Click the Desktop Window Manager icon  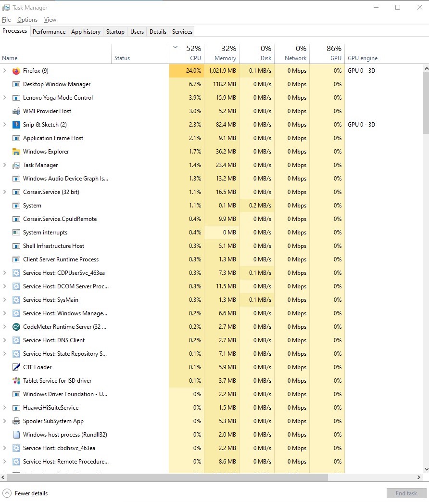click(16, 85)
